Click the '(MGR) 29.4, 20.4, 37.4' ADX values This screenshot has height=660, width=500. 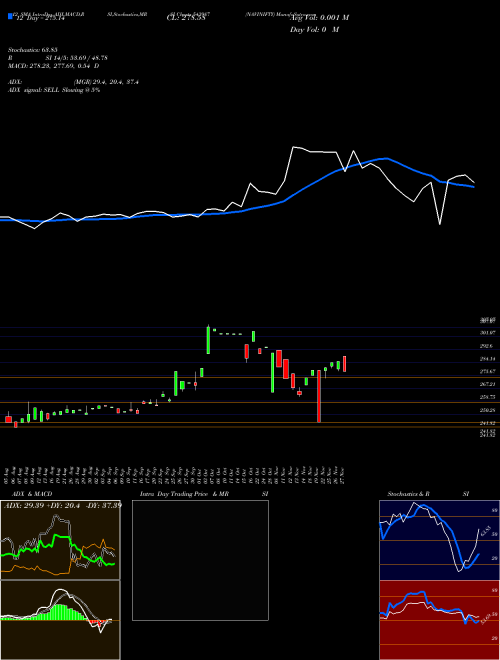[x=106, y=82]
